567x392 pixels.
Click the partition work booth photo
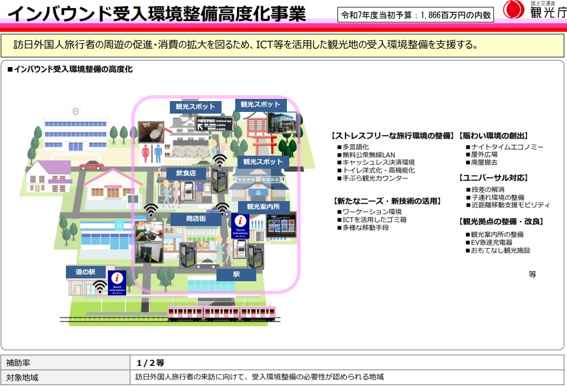(149, 252)
